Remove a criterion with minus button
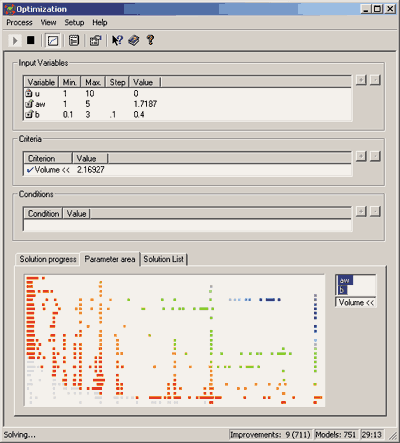Image resolution: width=400 pixels, height=443 pixels. pos(375,156)
